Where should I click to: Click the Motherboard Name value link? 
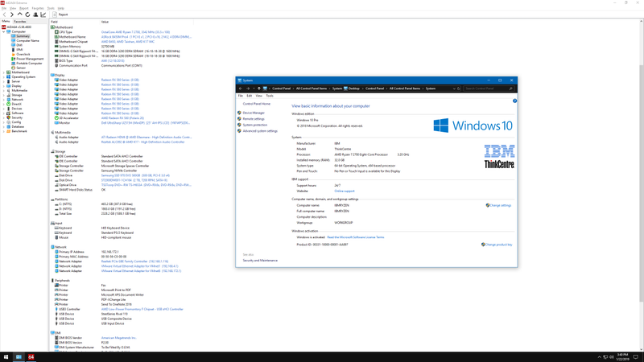(x=147, y=36)
